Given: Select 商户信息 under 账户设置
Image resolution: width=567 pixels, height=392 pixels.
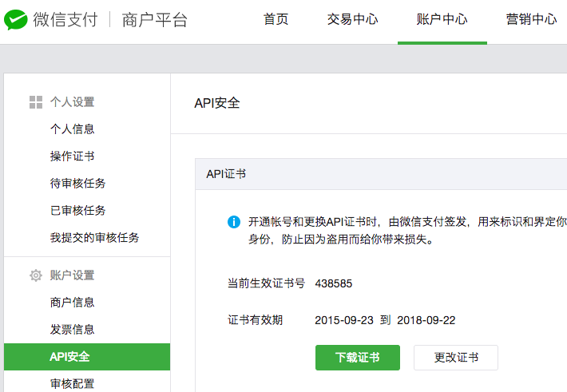Looking at the screenshot, I should point(72,303).
